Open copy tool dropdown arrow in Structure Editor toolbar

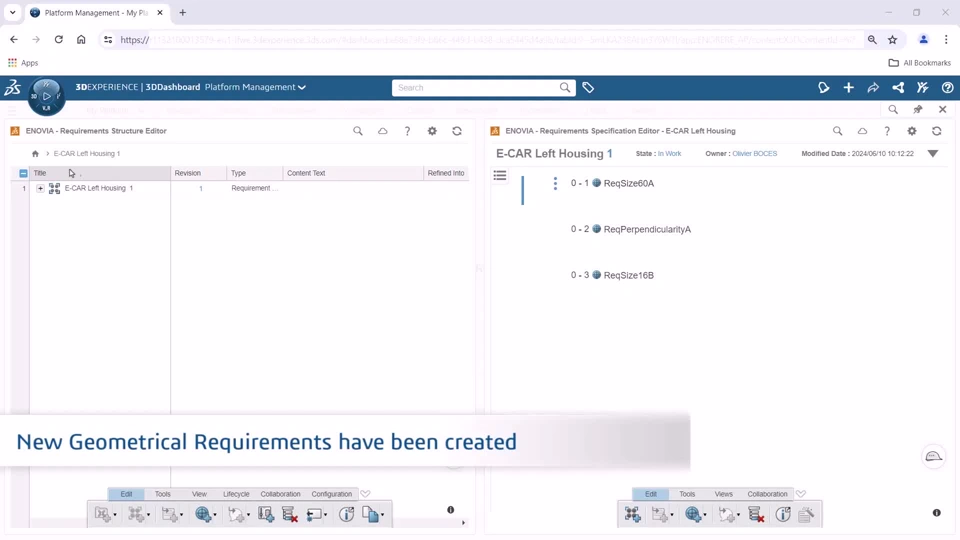(383, 515)
